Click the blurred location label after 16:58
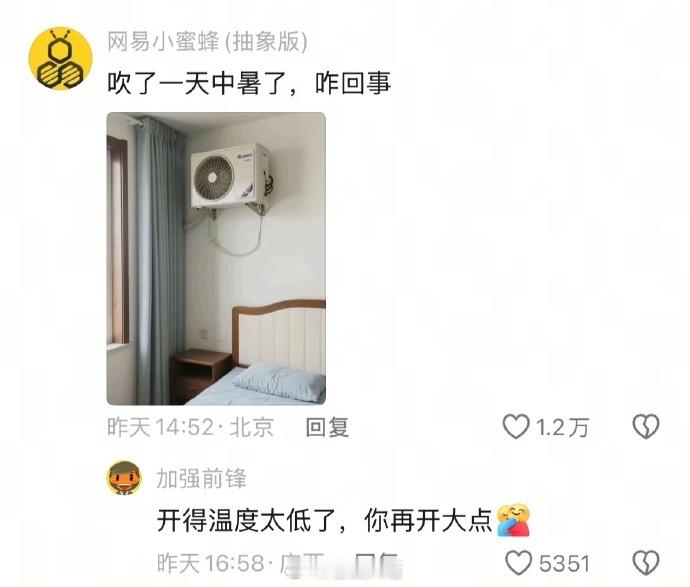The height and width of the screenshot is (587, 690). 302,564
